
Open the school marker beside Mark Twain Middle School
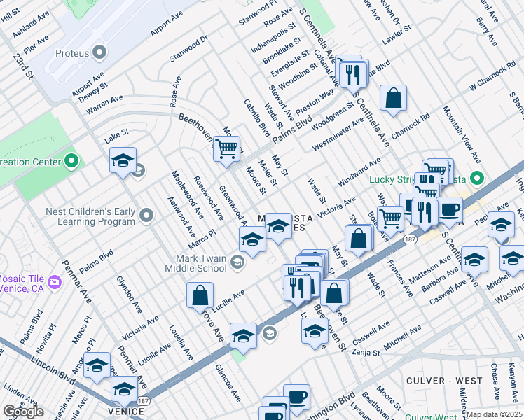pyautogui.click(x=253, y=239)
